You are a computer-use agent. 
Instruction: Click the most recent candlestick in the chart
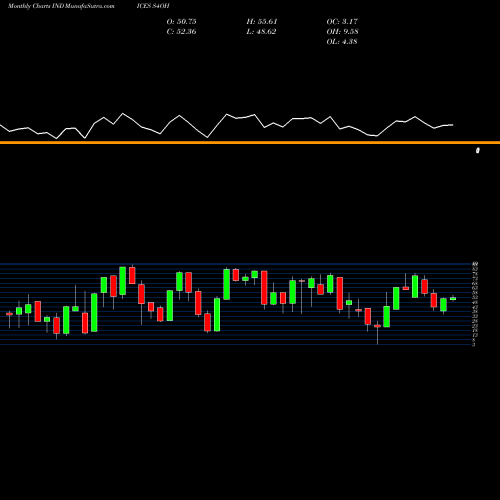(453, 298)
